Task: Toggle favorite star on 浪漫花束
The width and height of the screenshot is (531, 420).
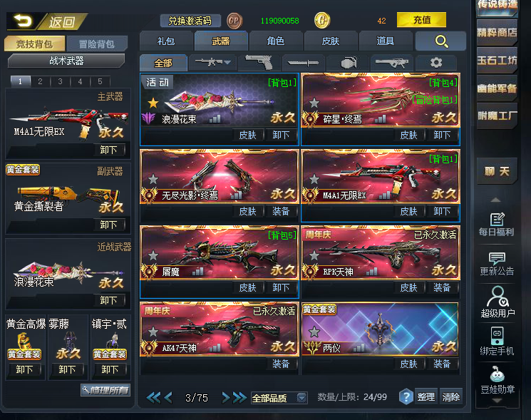Action: [x=153, y=103]
